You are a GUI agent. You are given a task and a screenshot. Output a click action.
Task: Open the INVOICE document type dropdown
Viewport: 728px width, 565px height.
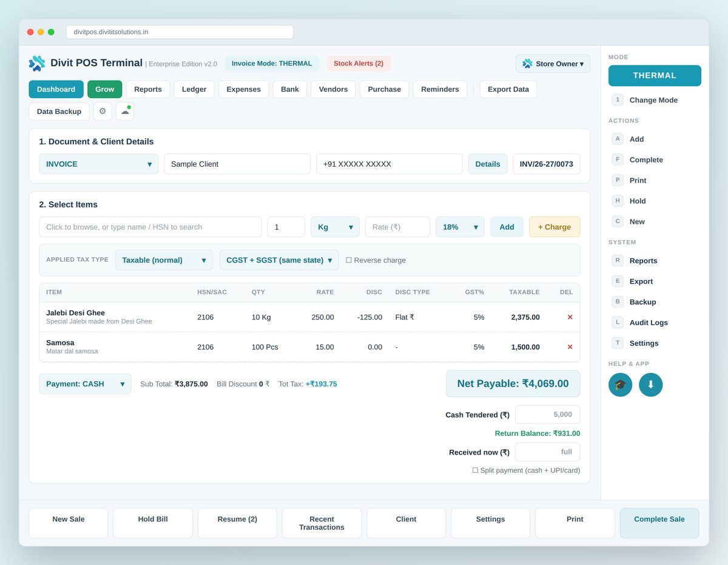tap(99, 164)
